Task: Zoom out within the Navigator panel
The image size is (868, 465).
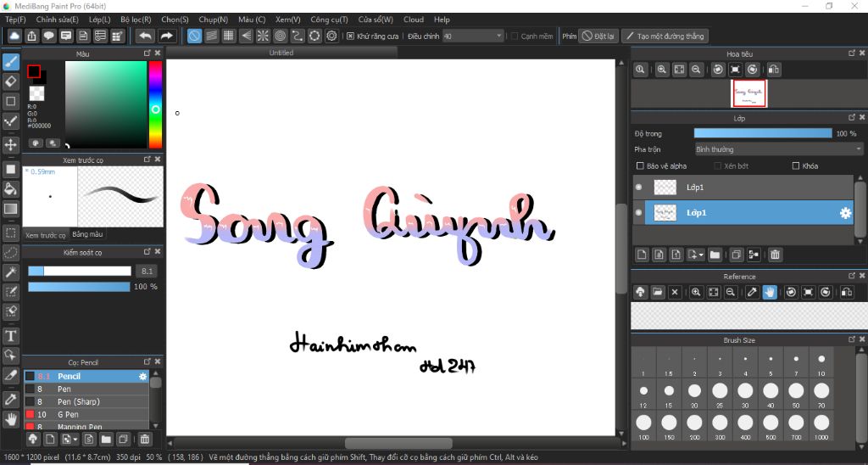Action: click(x=696, y=70)
